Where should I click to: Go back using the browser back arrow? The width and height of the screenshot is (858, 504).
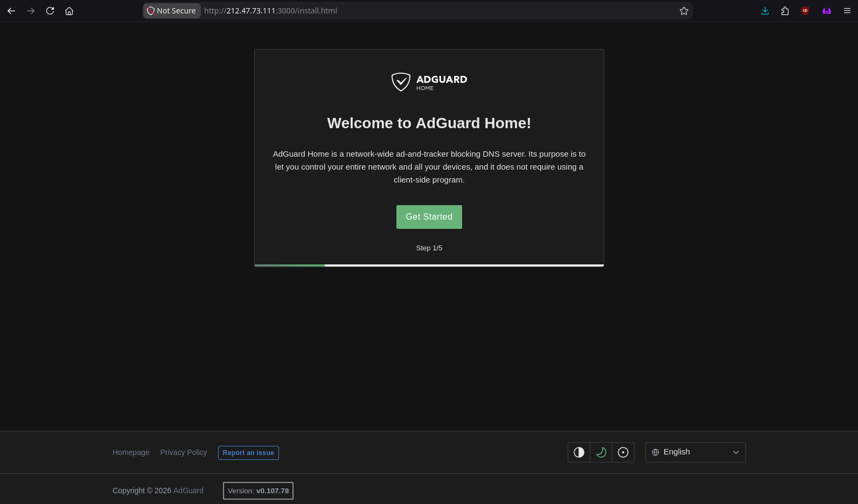click(x=11, y=11)
